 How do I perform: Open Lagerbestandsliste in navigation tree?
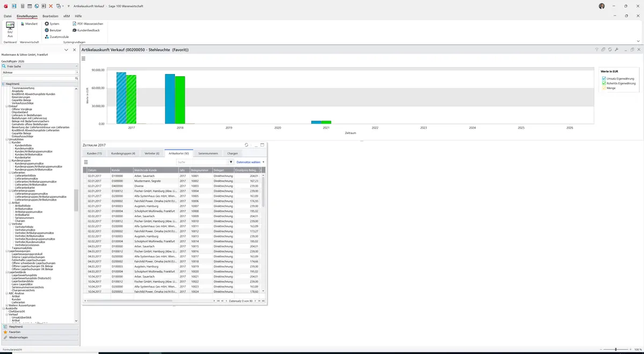pyautogui.click(x=21, y=281)
